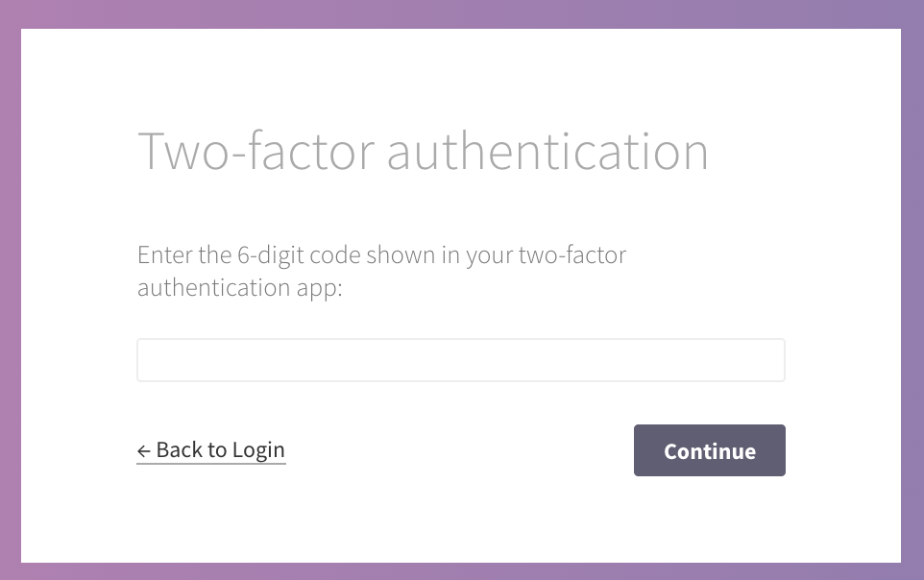This screenshot has height=580, width=924.
Task: Go back via Back to Login link
Action: pyautogui.click(x=211, y=450)
